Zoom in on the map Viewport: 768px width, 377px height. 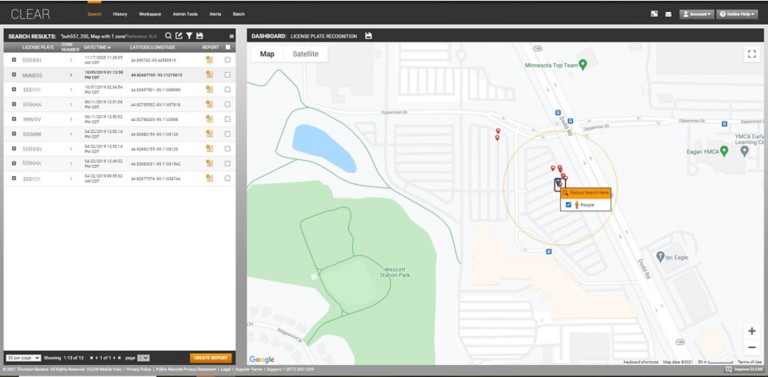click(x=751, y=331)
